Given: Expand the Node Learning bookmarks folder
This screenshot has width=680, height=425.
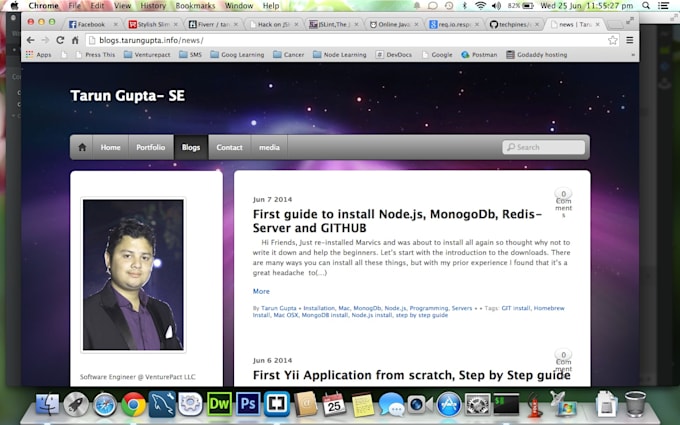Looking at the screenshot, I should [x=340, y=55].
